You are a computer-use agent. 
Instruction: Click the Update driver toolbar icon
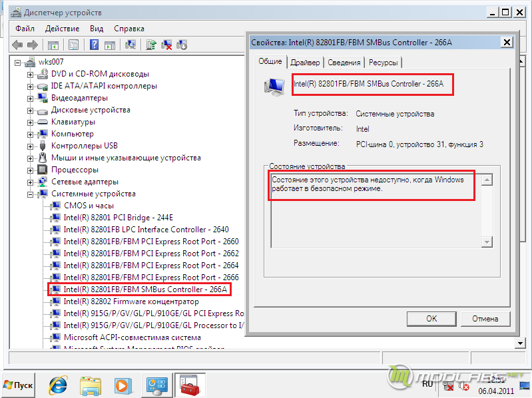point(151,45)
